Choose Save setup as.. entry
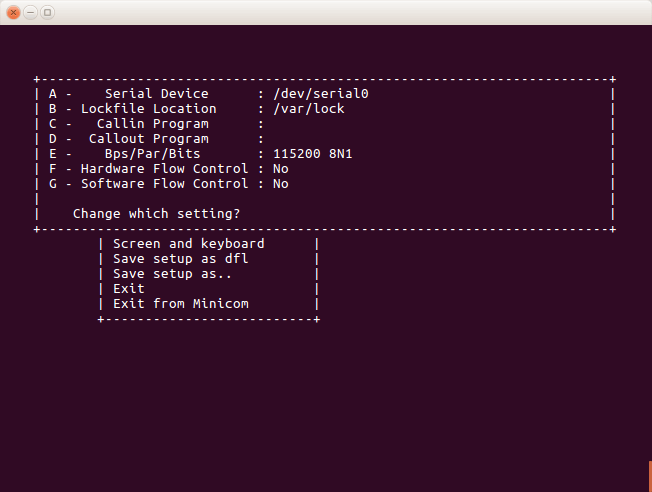Viewport: 652px width, 492px height. 172,273
